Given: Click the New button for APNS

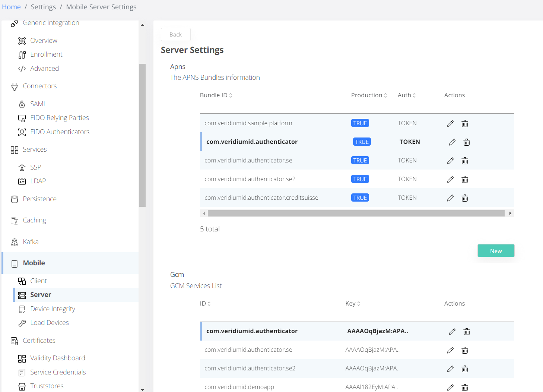Looking at the screenshot, I should point(496,251).
